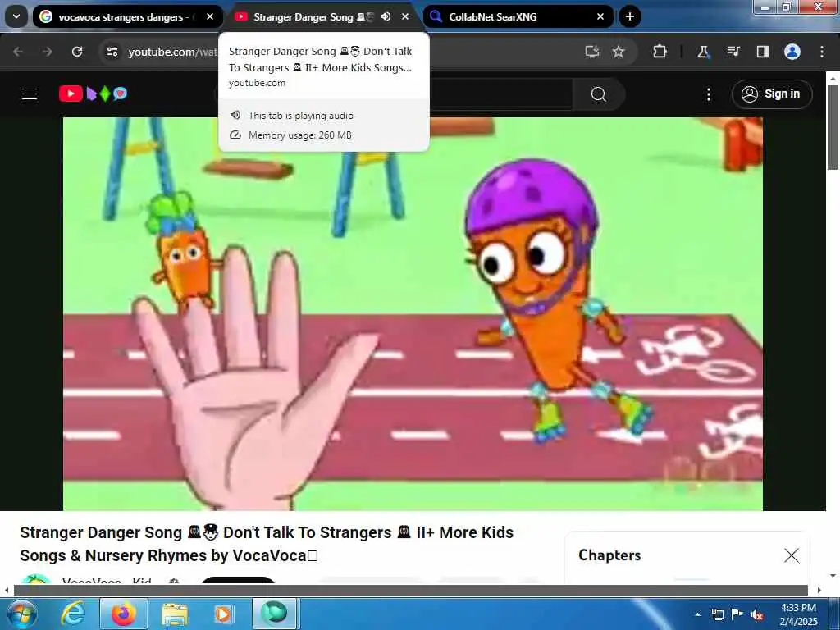Click the video player to pause

coord(413,313)
